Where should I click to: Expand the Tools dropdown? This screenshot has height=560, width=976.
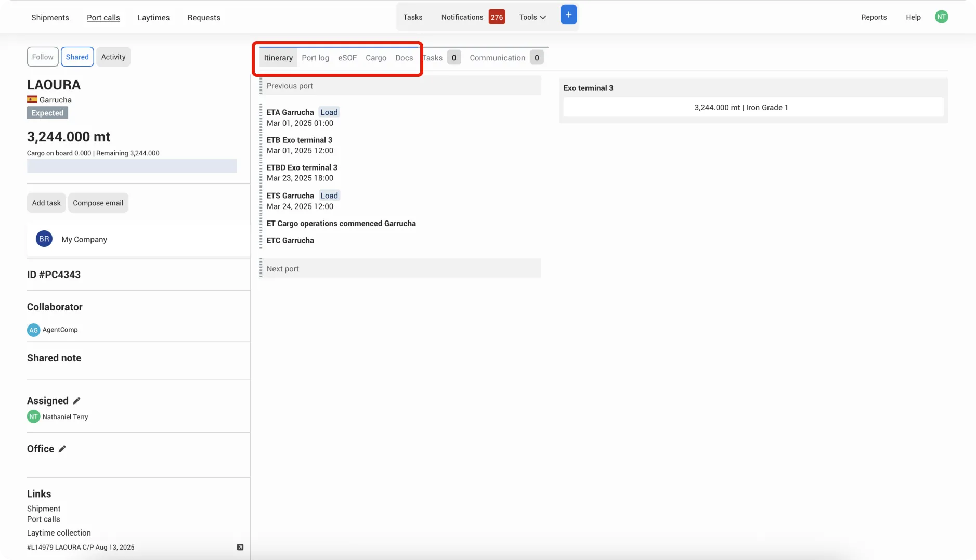pos(532,17)
